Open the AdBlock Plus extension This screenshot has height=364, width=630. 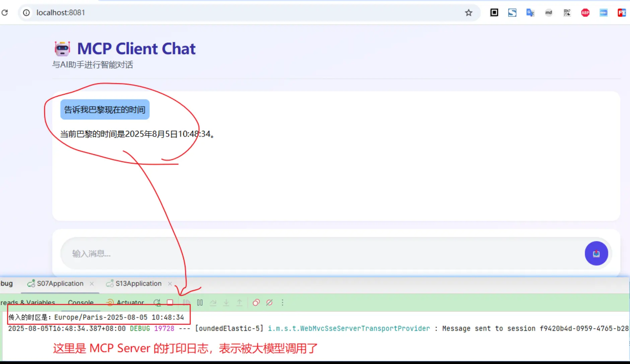[x=585, y=13]
